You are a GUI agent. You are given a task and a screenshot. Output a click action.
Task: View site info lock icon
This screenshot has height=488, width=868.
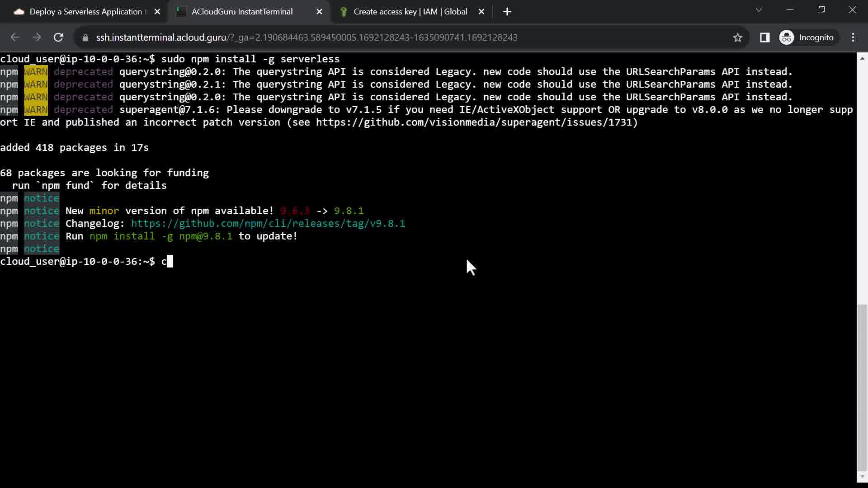(x=85, y=38)
